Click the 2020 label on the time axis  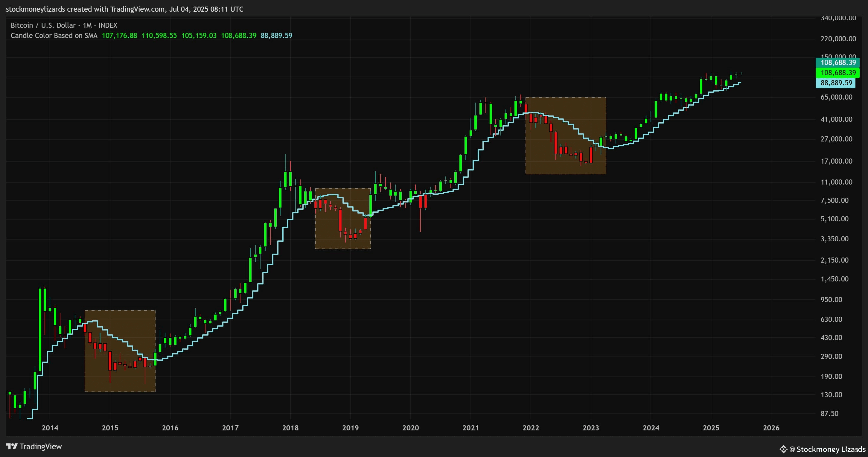point(410,428)
